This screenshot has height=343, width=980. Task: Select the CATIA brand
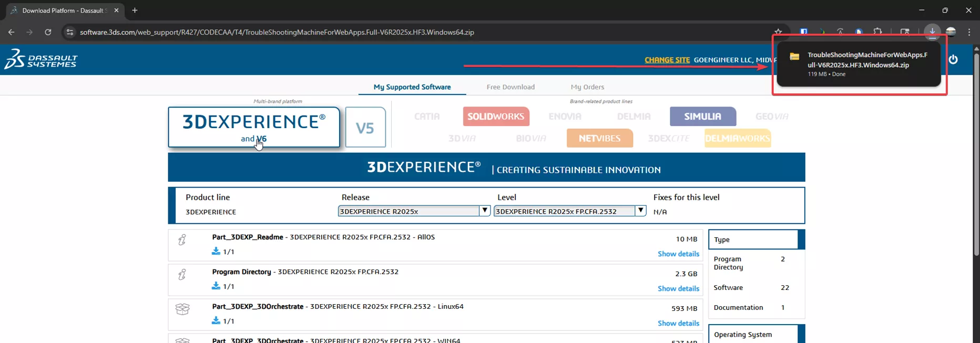pos(427,116)
